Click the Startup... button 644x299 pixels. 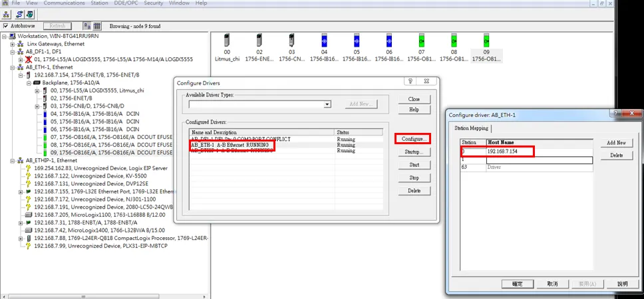(414, 152)
